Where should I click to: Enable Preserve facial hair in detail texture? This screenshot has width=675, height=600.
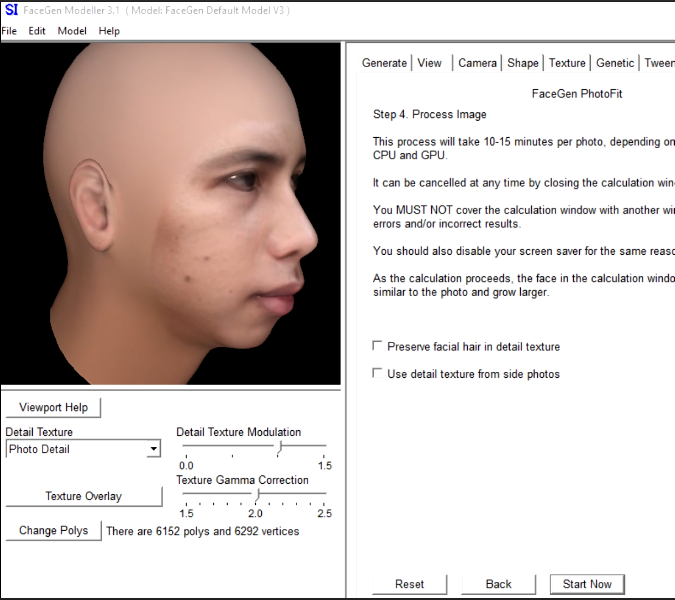click(x=377, y=346)
